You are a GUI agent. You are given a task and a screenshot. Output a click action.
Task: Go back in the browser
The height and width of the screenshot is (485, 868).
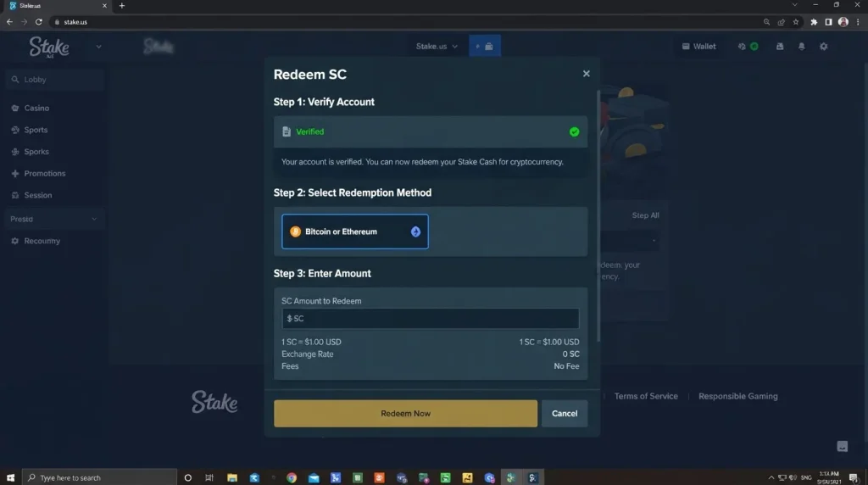coord(9,22)
